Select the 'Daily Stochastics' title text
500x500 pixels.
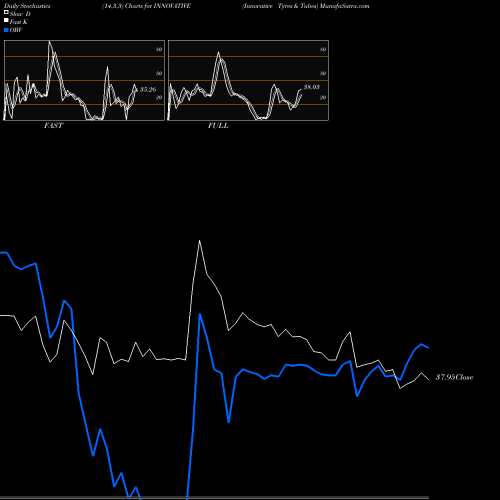(x=27, y=6)
